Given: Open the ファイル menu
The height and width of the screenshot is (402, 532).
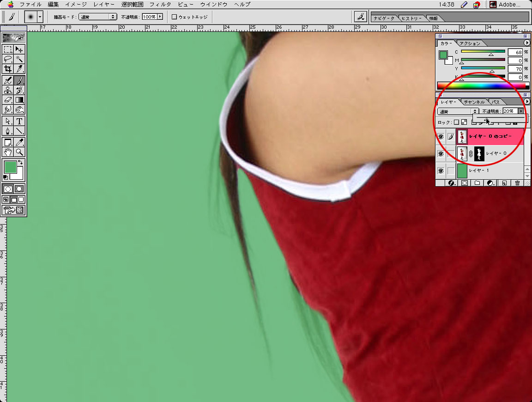Looking at the screenshot, I should pos(30,5).
